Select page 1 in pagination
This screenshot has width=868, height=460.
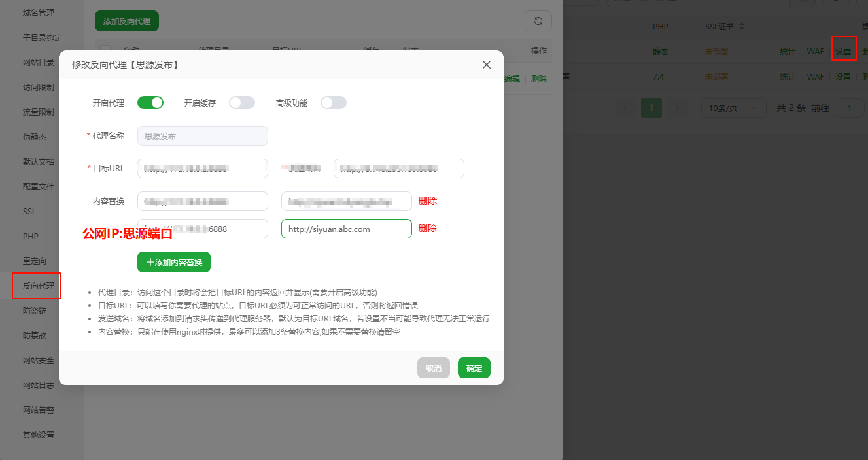[x=651, y=108]
